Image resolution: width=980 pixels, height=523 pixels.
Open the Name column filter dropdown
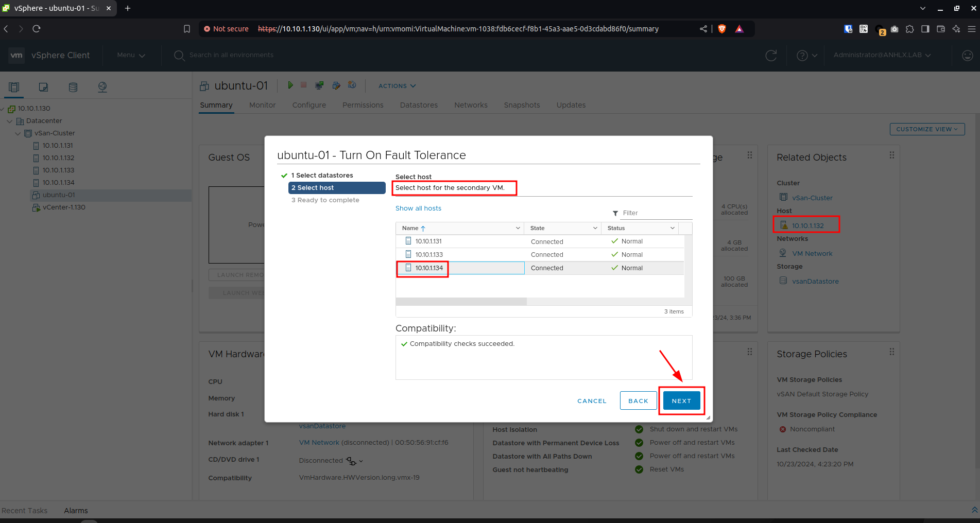(518, 228)
